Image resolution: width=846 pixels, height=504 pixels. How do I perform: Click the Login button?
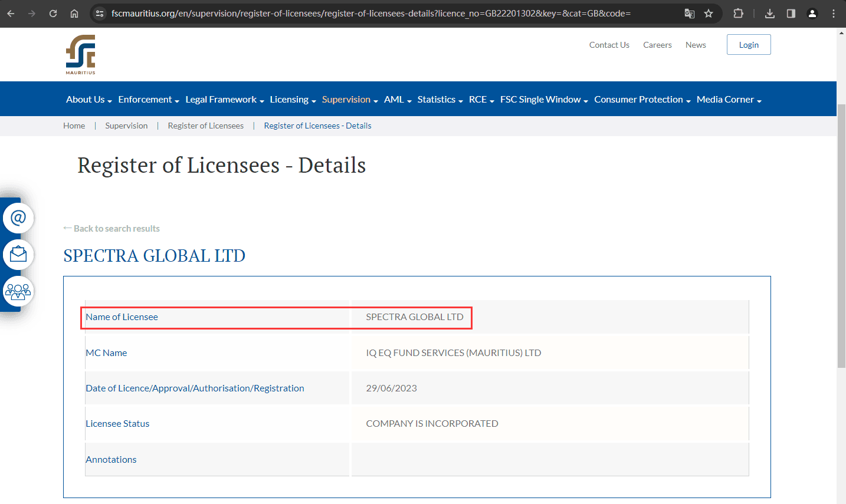click(749, 45)
